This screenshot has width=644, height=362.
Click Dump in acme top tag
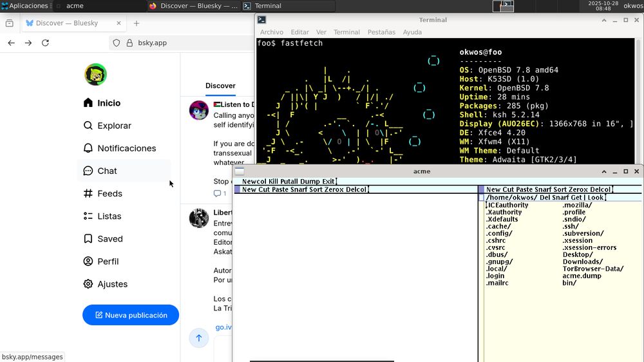[x=312, y=181]
